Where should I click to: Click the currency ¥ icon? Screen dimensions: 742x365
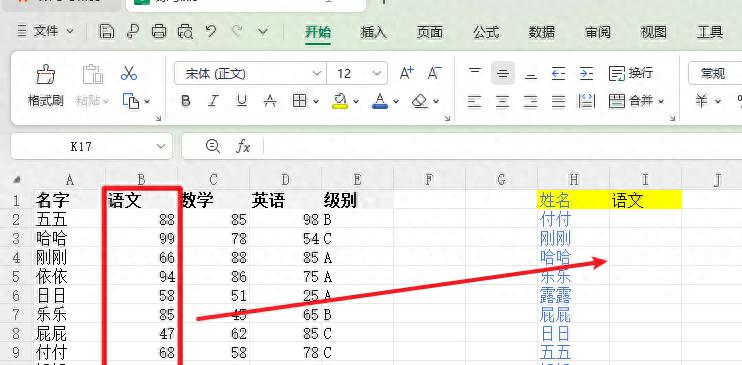tap(702, 101)
